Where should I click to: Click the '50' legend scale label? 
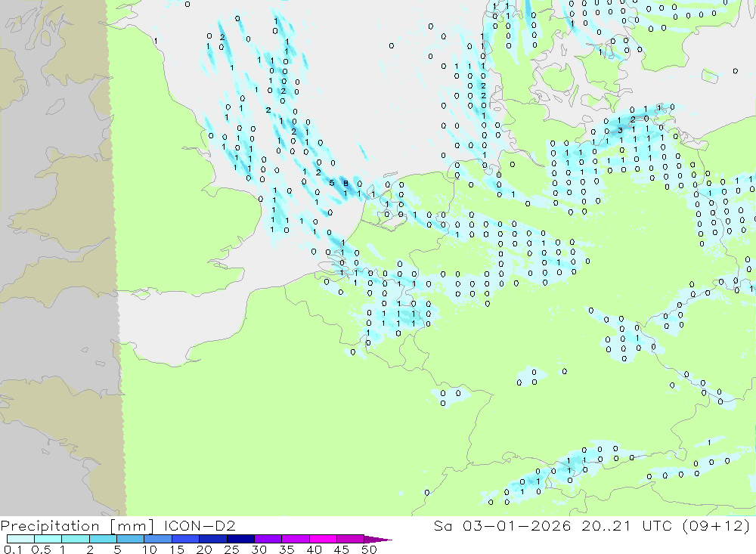click(x=369, y=549)
